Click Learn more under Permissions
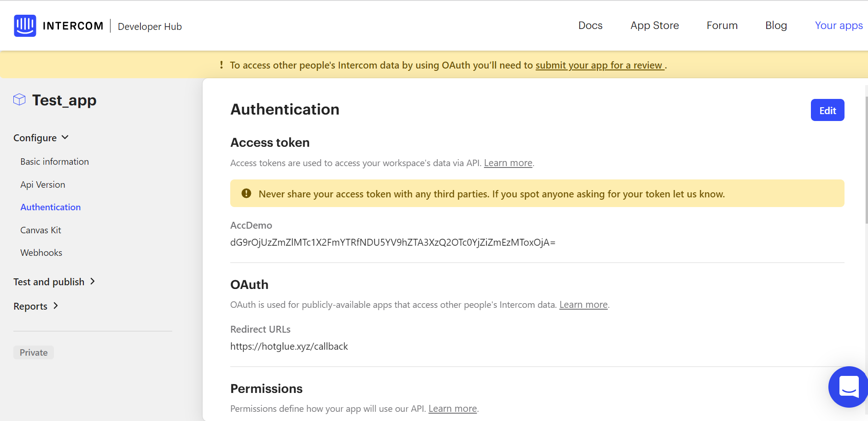Viewport: 868px width, 421px height. click(x=453, y=409)
